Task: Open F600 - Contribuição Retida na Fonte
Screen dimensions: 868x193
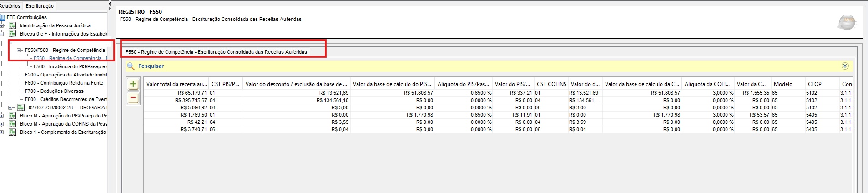Action: click(x=64, y=83)
